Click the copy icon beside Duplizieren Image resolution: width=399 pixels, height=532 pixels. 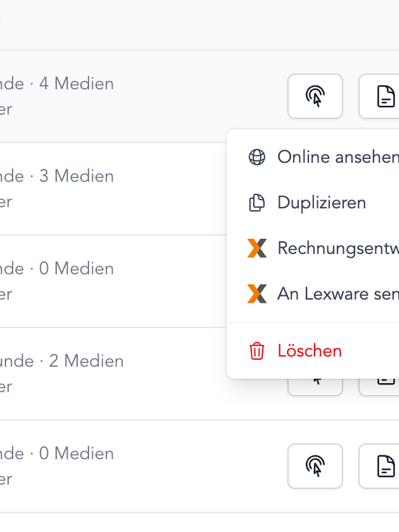[x=257, y=203]
